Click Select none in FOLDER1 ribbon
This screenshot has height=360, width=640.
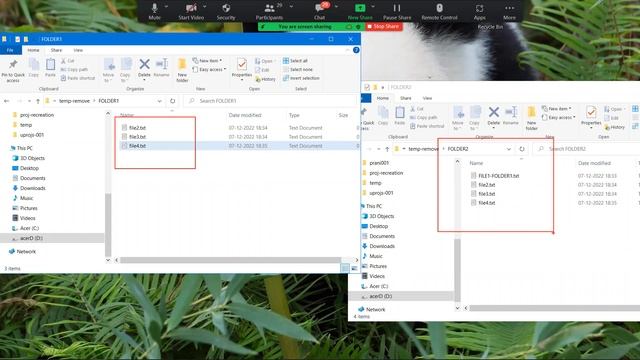coord(298,69)
